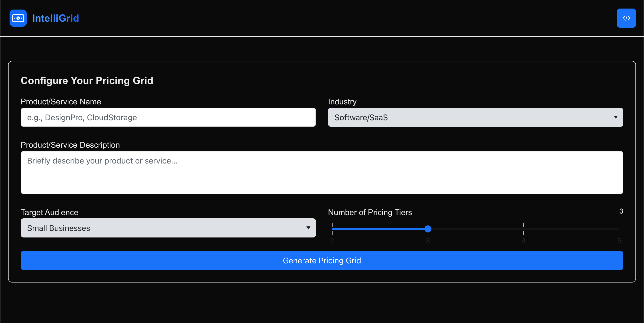This screenshot has width=644, height=323.
Task: Click the IntelliGrid brand name
Action: coord(56,18)
